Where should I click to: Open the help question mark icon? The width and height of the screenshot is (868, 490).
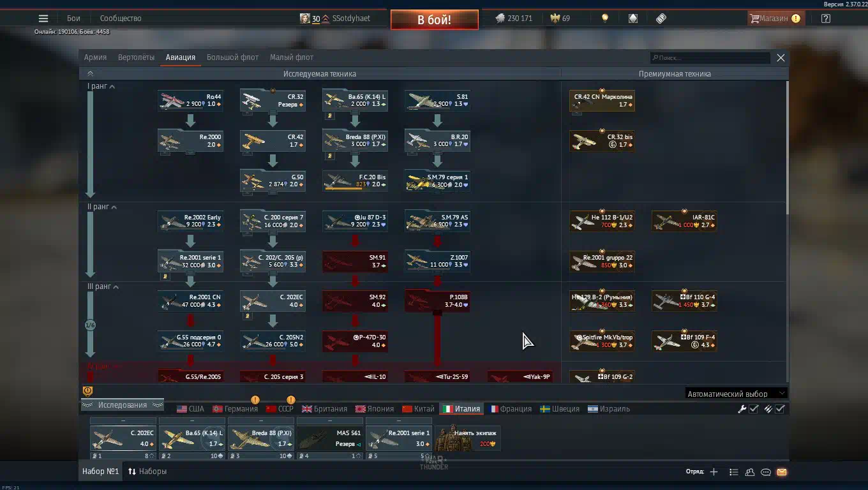[x=826, y=19]
